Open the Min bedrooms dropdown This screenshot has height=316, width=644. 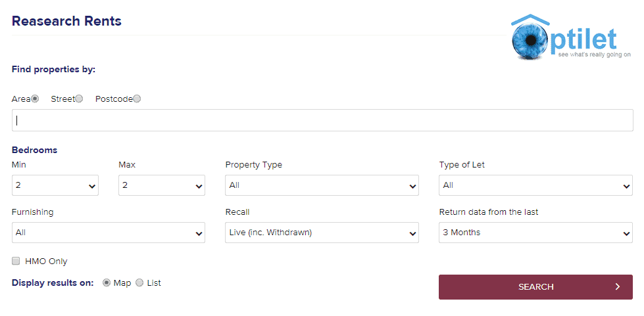[55, 186]
